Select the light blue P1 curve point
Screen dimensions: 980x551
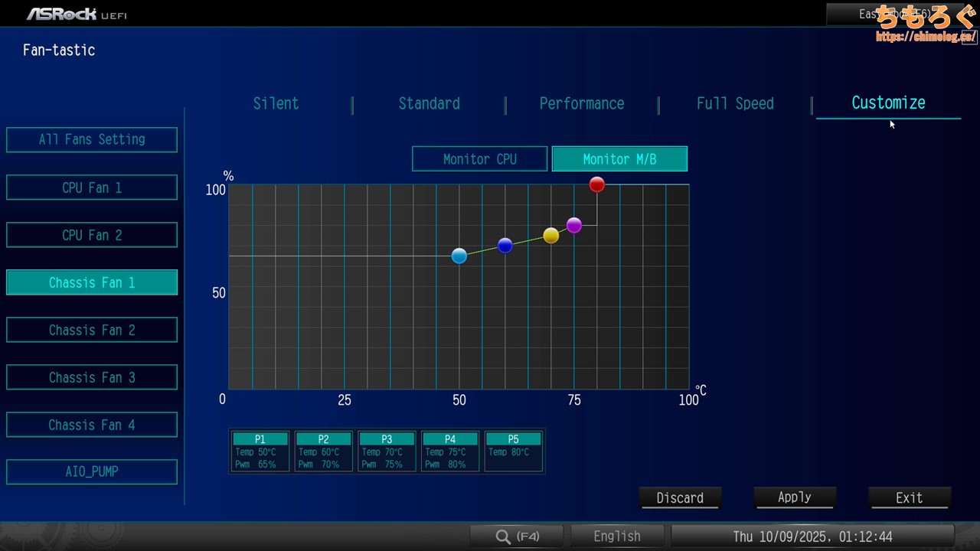tap(459, 256)
